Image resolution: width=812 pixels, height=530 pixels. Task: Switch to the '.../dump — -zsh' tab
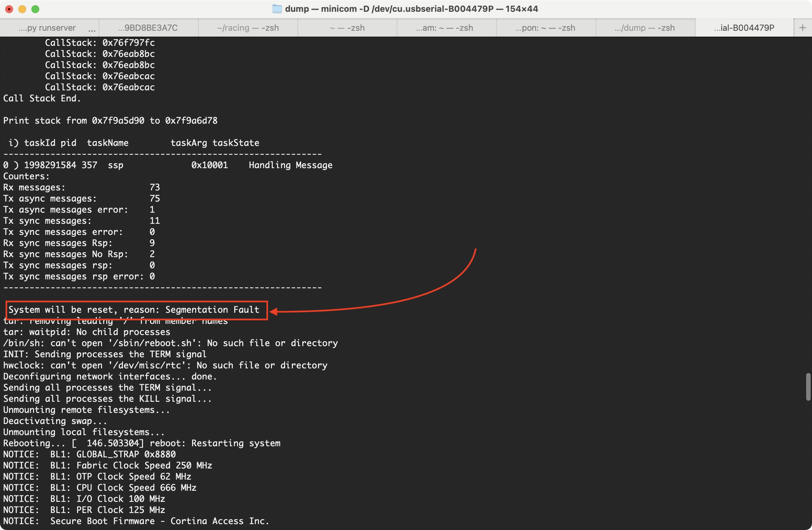645,28
